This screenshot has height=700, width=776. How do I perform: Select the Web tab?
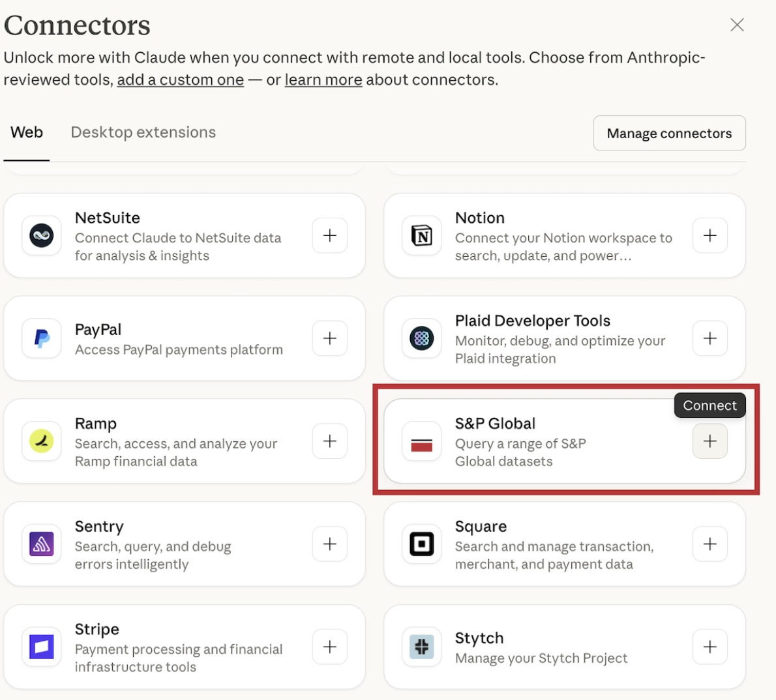(x=27, y=132)
